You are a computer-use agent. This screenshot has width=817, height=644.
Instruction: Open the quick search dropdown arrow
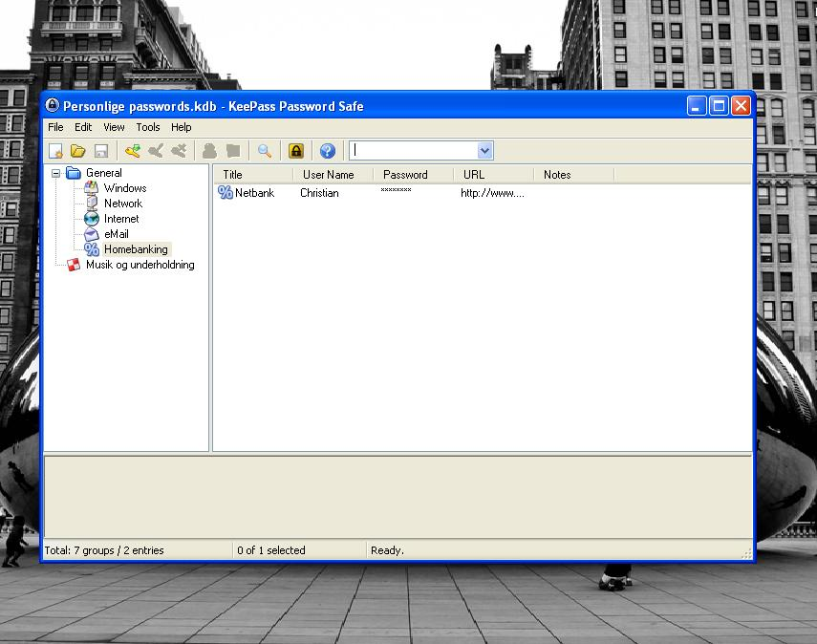(x=484, y=151)
